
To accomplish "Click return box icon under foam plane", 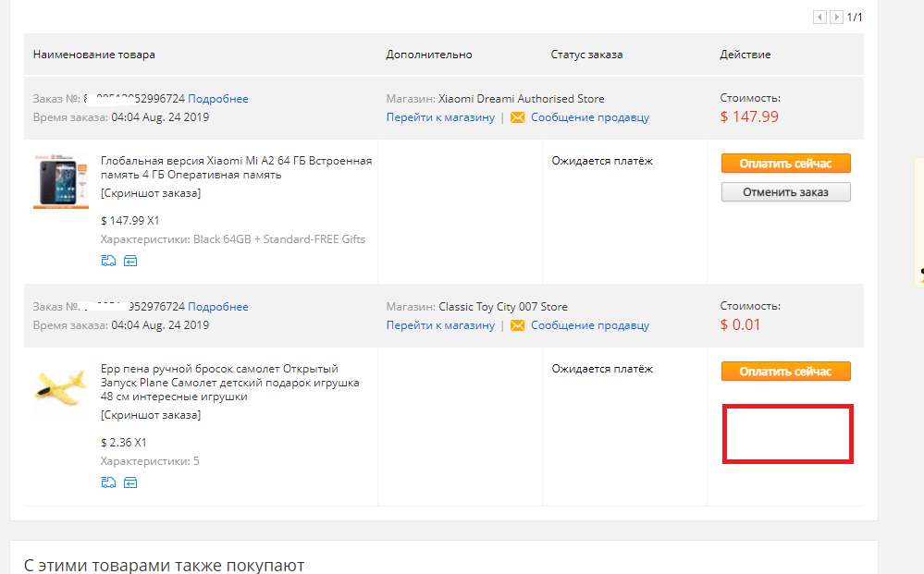I will pyautogui.click(x=130, y=482).
